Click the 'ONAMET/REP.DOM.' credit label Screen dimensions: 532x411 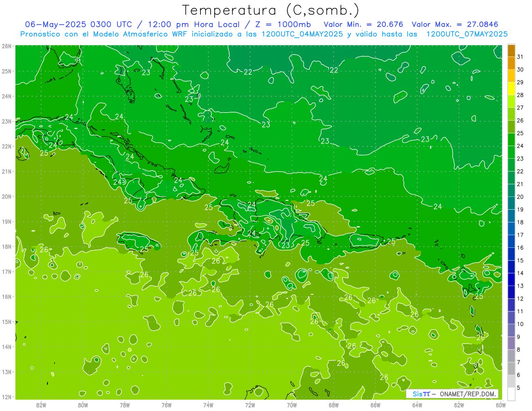[x=469, y=394]
